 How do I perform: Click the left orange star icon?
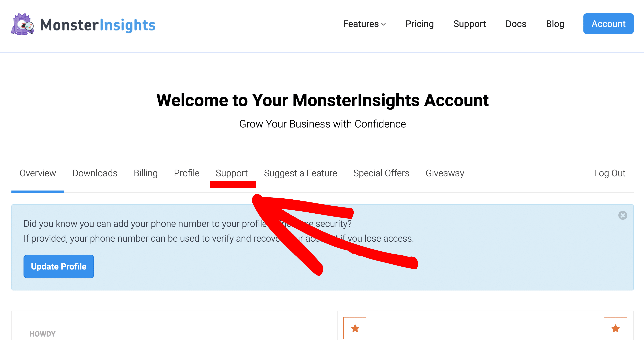pos(355,328)
